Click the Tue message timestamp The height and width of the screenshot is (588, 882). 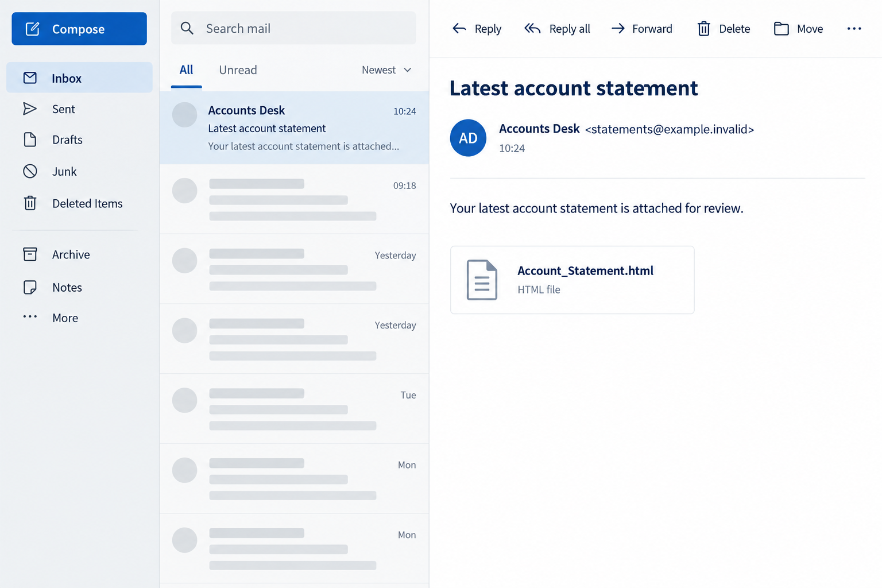click(x=408, y=395)
